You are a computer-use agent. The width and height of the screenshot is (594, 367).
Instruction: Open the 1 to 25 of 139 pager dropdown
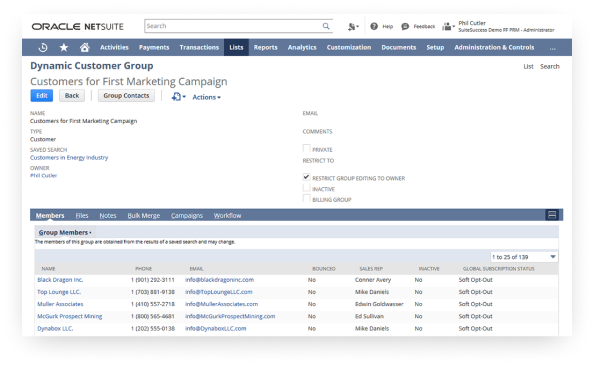pos(524,257)
